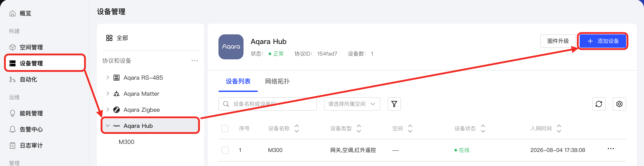
Task: Click the 能耗管理 light bulb icon
Action: [x=13, y=113]
